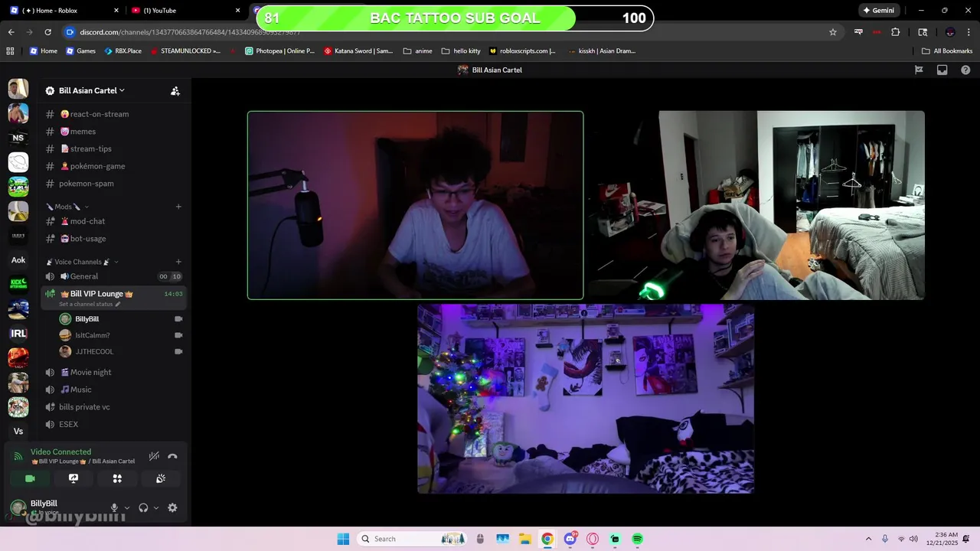Mute the microphone in user panel

point(114,507)
